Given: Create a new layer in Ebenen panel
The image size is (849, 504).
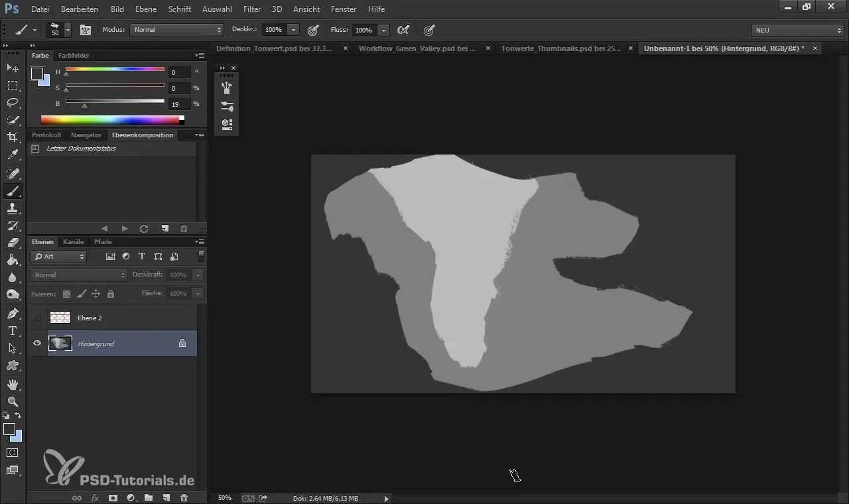Looking at the screenshot, I should pyautogui.click(x=166, y=497).
